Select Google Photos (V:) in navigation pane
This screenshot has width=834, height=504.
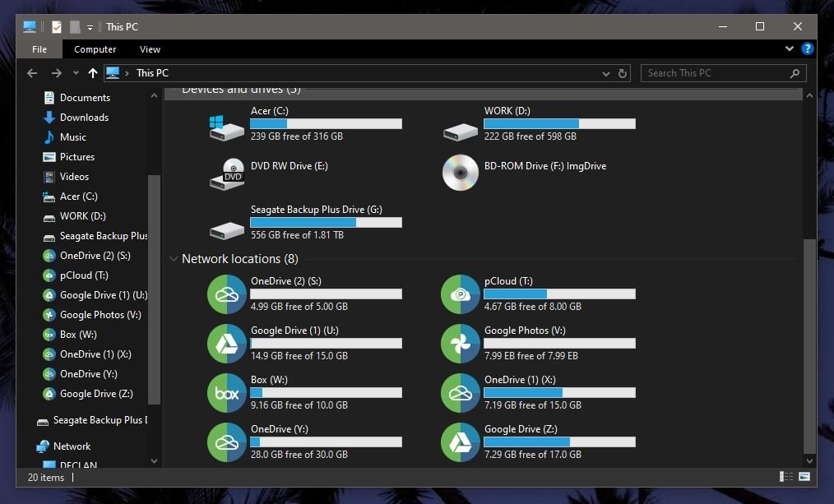click(x=100, y=315)
